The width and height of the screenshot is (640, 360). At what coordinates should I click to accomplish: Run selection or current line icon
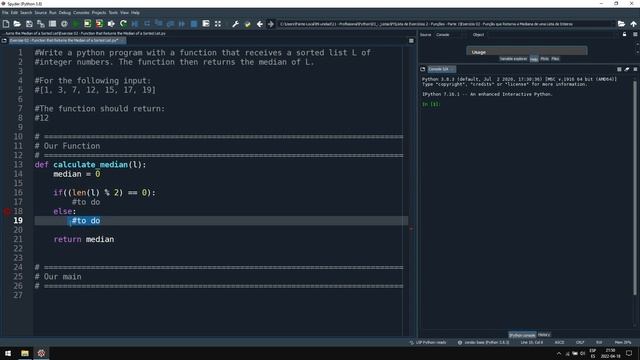111,24
